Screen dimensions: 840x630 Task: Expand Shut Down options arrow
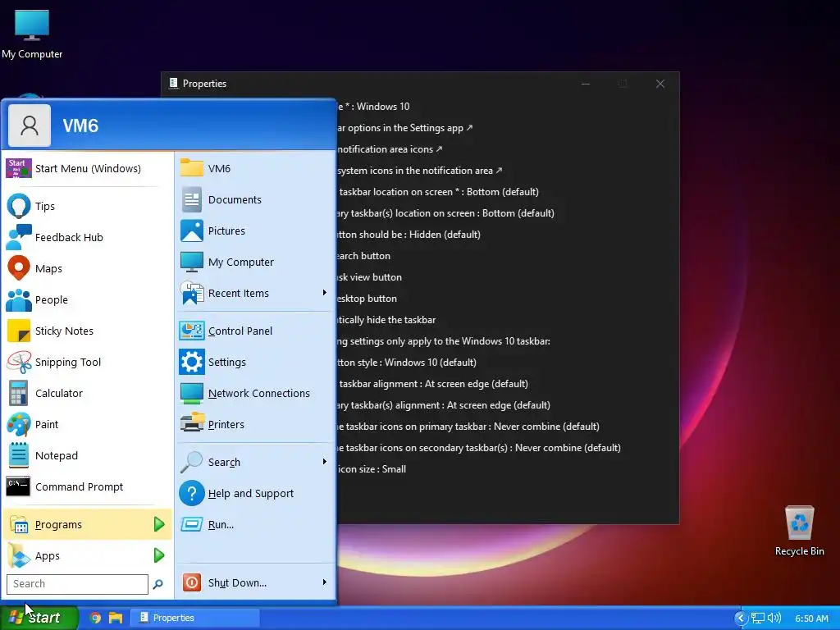tap(324, 582)
